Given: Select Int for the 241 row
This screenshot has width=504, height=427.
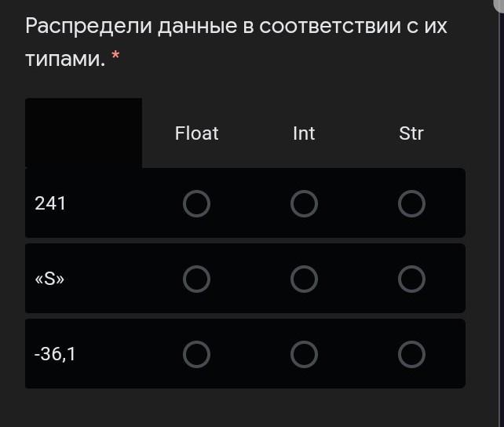Looking at the screenshot, I should (x=304, y=204).
